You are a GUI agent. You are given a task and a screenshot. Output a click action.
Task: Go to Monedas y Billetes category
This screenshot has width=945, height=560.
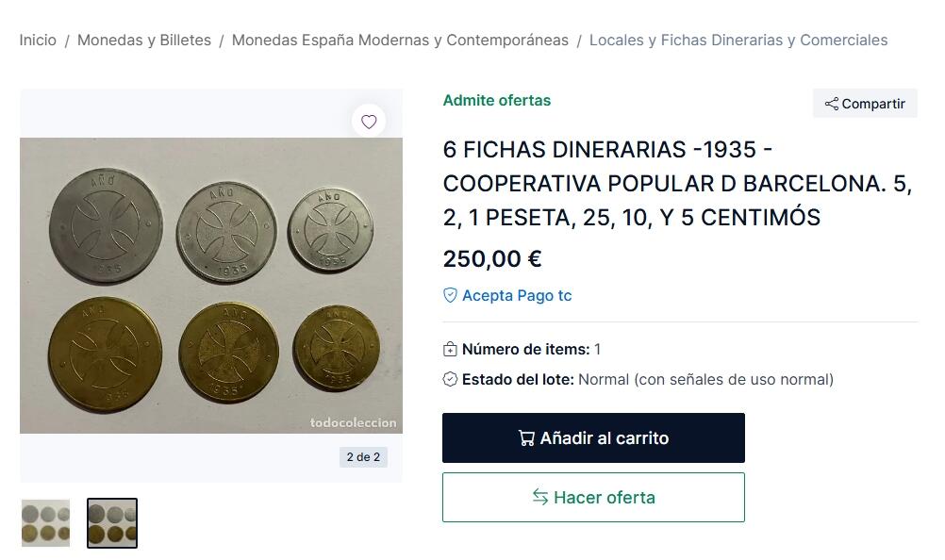click(x=144, y=41)
